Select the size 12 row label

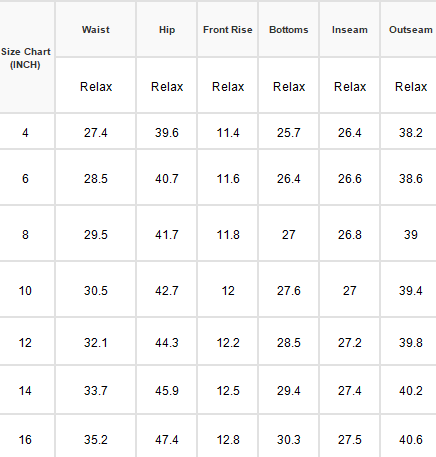[25, 343]
